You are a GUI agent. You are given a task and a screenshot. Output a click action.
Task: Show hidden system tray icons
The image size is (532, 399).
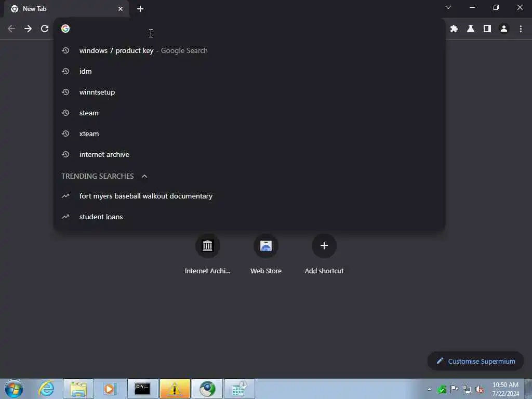[x=430, y=389]
